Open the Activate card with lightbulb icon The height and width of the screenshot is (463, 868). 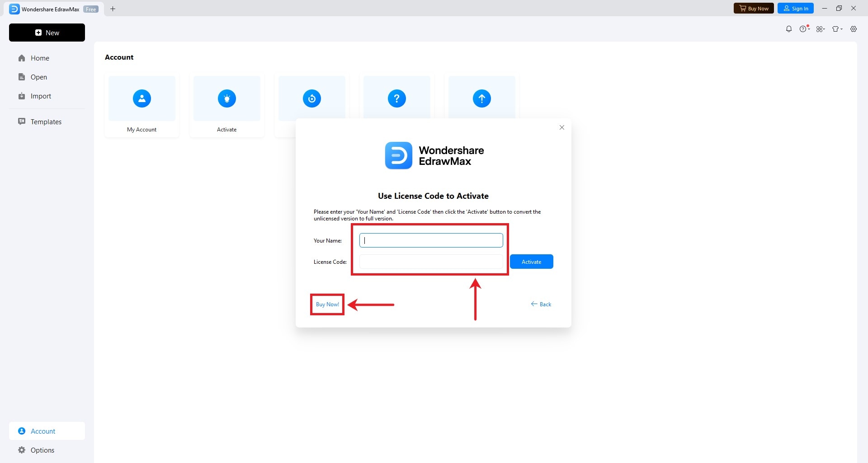pos(227,105)
